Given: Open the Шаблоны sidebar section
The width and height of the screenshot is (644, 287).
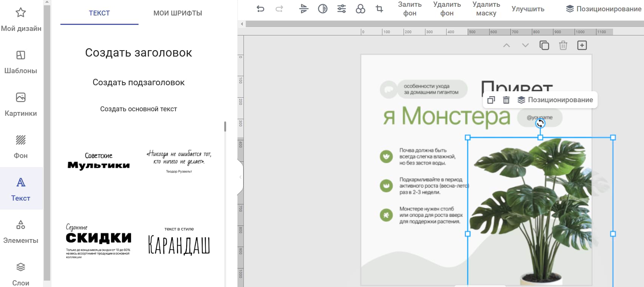Looking at the screenshot, I should (21, 62).
